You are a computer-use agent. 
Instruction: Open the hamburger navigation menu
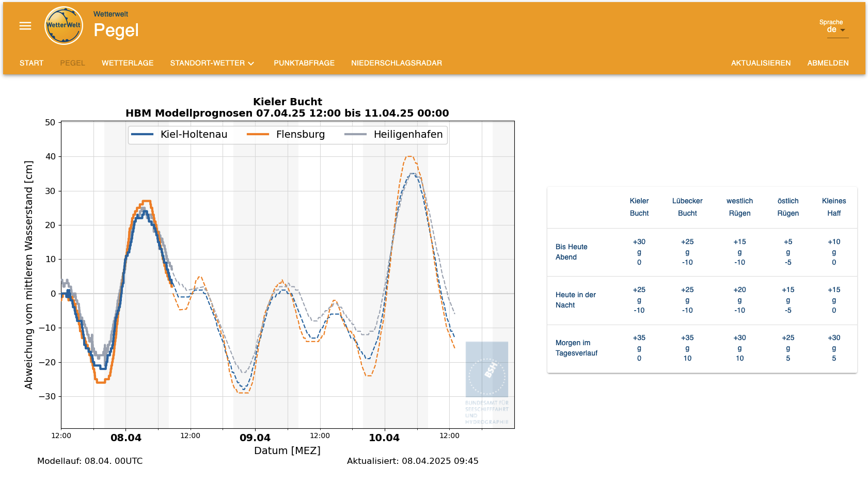[x=25, y=26]
